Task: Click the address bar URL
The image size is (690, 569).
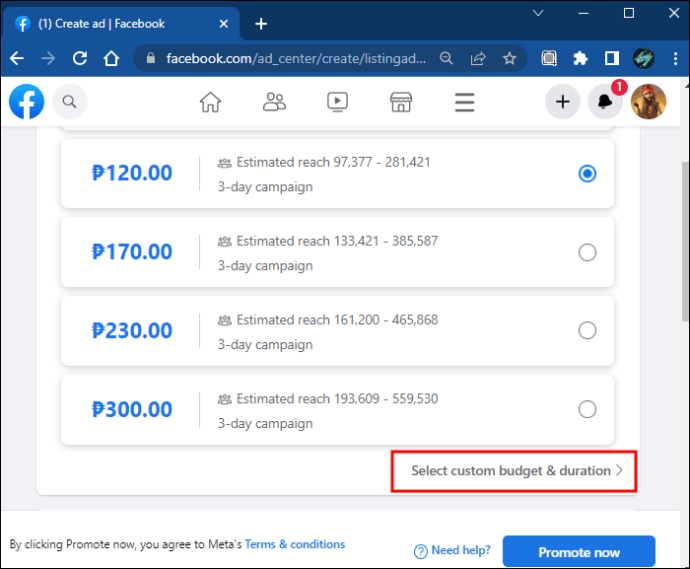Action: (x=296, y=58)
